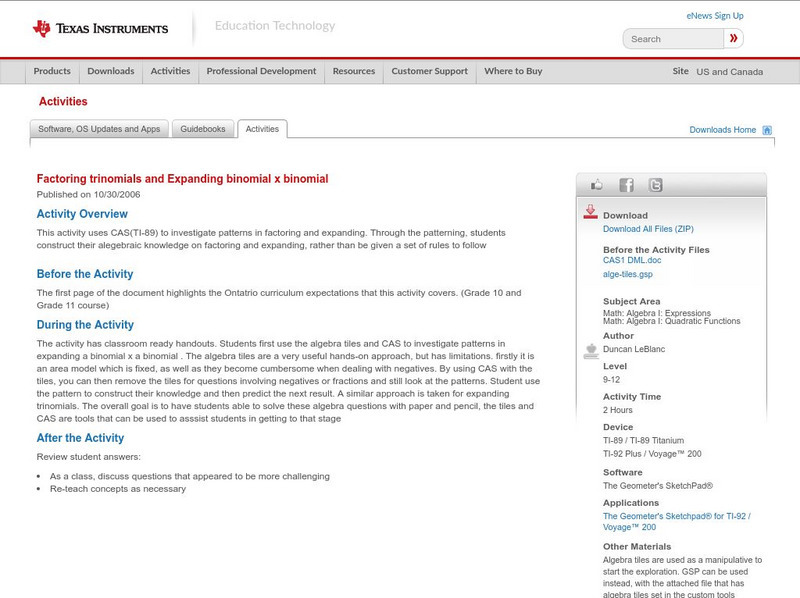
Task: Download the CAS1 DML.doc file
Action: [x=632, y=260]
